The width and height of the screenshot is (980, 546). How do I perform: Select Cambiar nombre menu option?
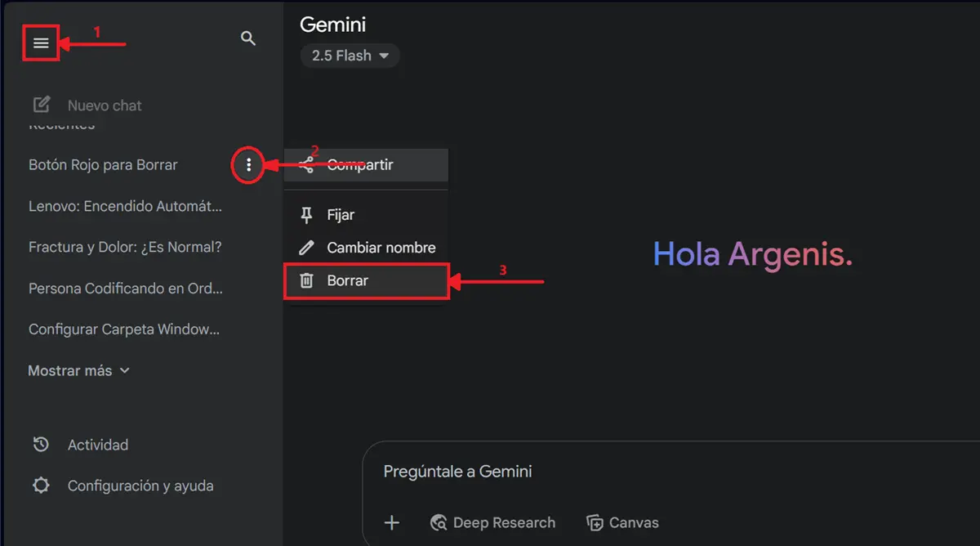click(x=381, y=248)
